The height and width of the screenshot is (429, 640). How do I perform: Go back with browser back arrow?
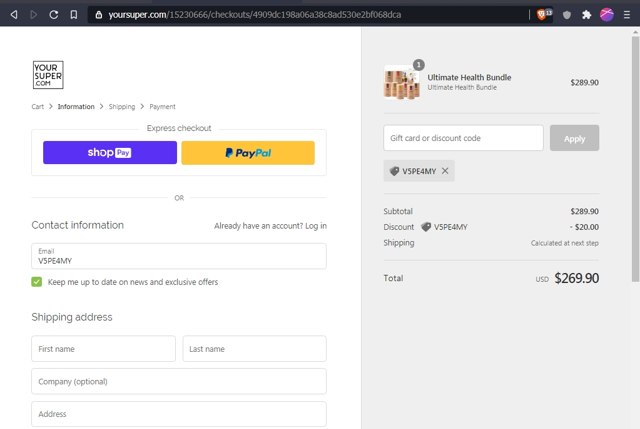coord(14,15)
